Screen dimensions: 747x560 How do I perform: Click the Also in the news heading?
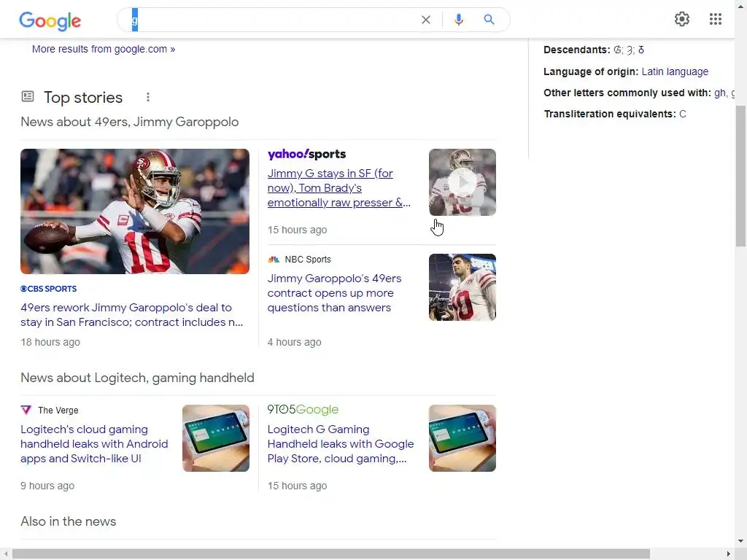(x=68, y=521)
